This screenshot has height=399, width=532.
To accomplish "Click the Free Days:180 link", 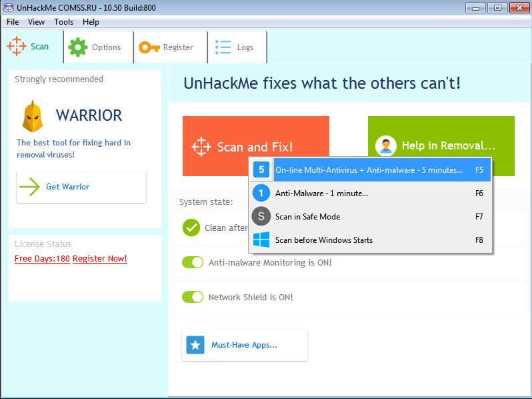I will click(x=42, y=259).
